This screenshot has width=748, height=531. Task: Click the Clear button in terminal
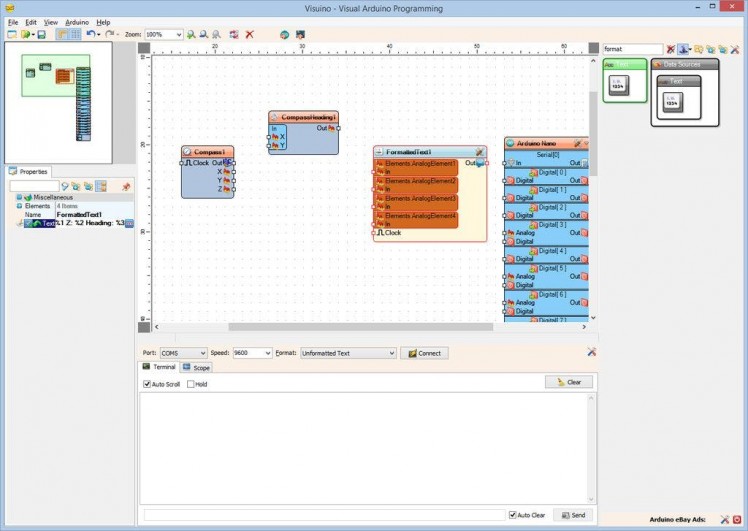(x=569, y=382)
